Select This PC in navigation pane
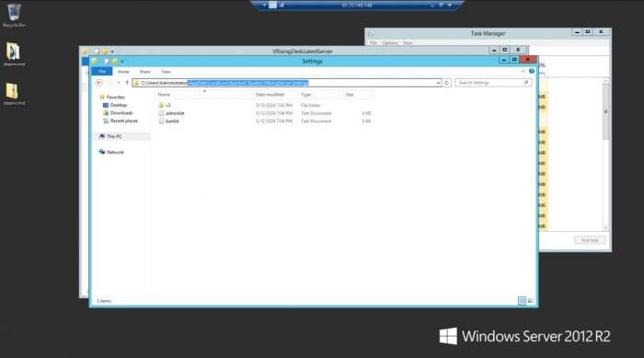Viewport: 644px width, 358px height. click(111, 136)
